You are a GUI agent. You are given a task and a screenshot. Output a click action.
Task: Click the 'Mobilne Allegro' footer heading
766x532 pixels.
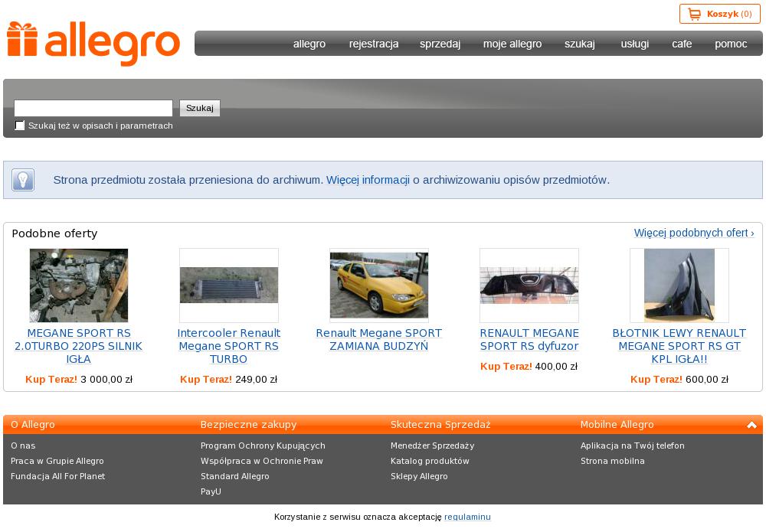coord(617,425)
